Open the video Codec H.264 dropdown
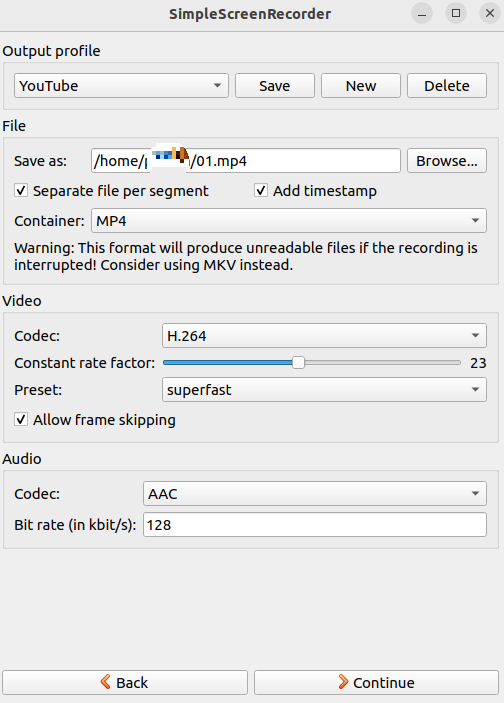This screenshot has height=703, width=504. 324,336
